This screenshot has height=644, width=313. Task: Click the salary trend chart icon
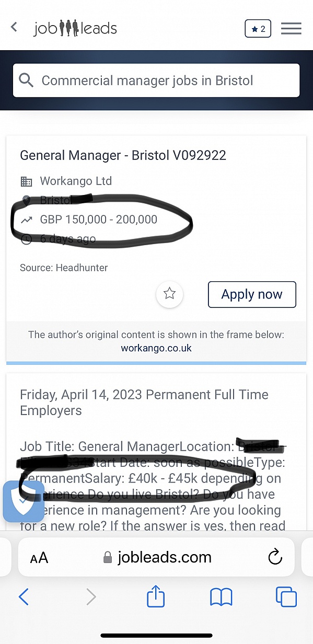tap(26, 220)
